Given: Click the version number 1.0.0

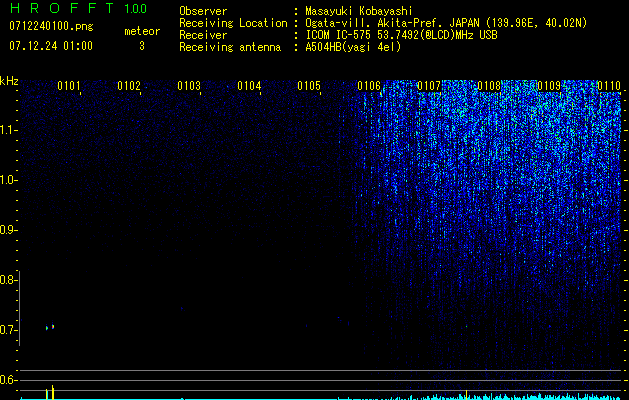Looking at the screenshot, I should [x=135, y=9].
